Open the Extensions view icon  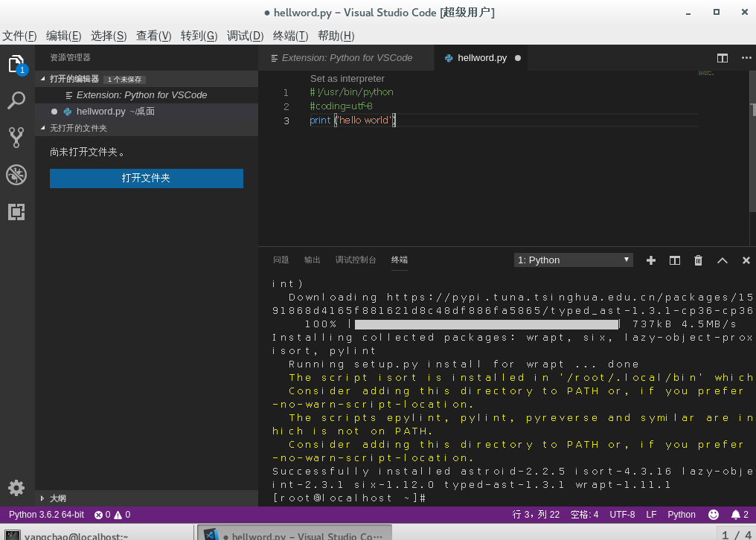16,212
